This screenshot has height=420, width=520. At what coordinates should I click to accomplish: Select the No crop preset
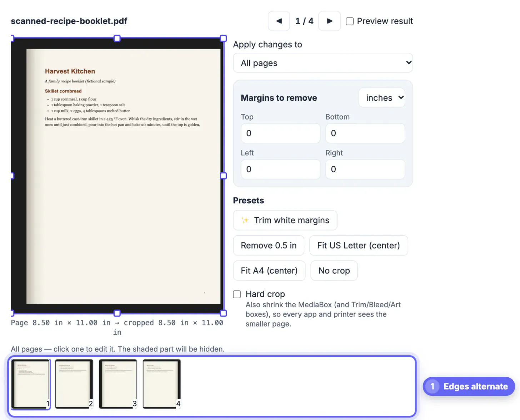pos(334,270)
